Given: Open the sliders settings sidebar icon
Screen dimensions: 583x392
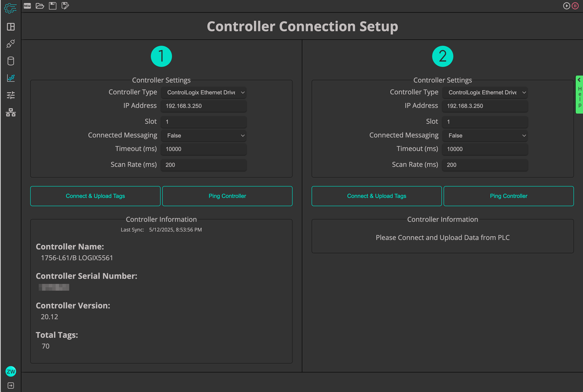Looking at the screenshot, I should 11,95.
